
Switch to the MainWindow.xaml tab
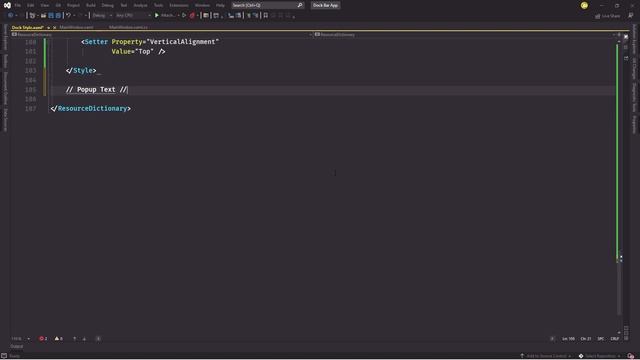(76, 27)
